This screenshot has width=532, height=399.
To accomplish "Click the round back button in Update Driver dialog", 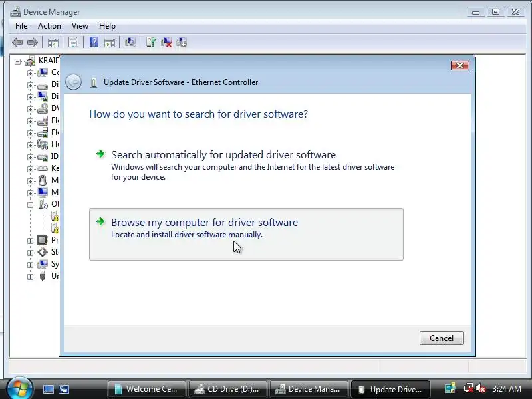I will pos(73,82).
